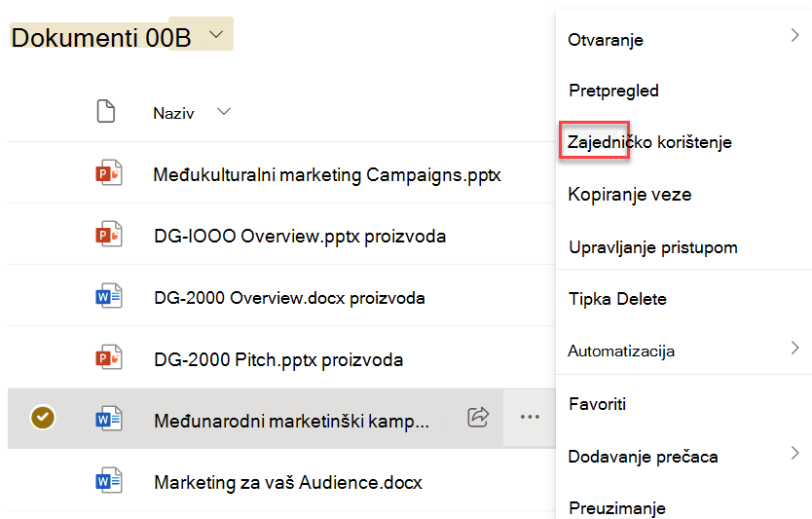The width and height of the screenshot is (812, 519).
Task: Open Marketing za vaš Audience.docx file
Action: coord(288,482)
